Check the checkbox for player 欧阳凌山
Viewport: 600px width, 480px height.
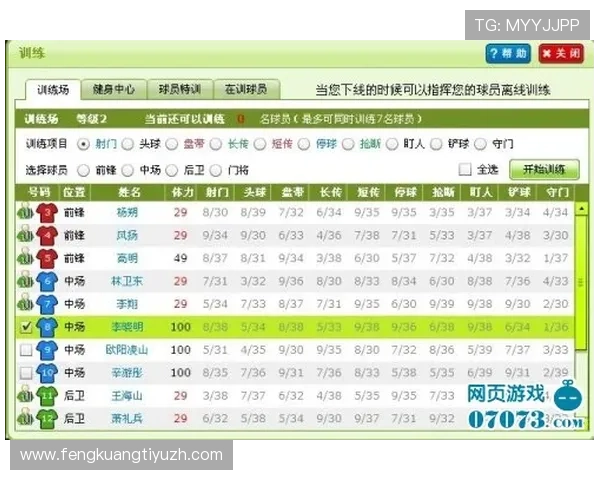pyautogui.click(x=26, y=350)
